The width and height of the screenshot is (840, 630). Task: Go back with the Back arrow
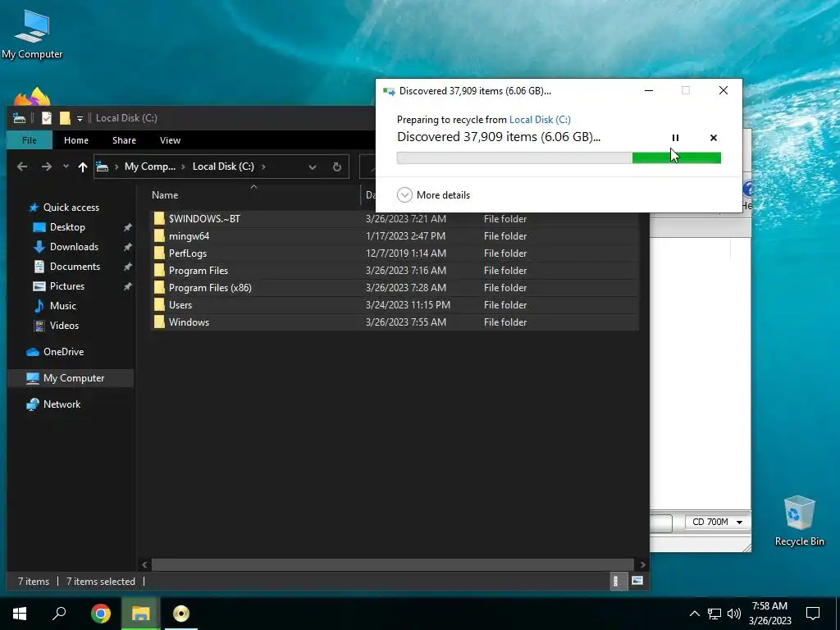pos(22,167)
